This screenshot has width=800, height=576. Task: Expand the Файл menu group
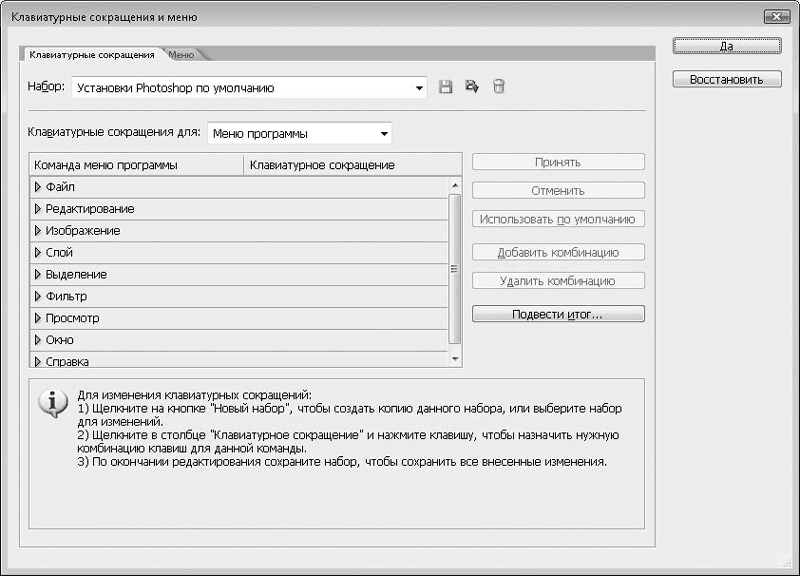38,187
